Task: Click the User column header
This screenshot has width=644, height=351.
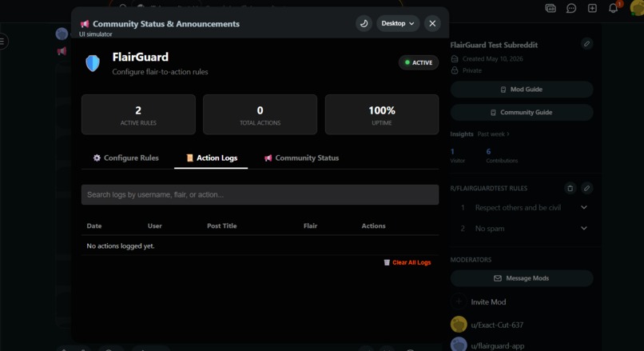Action: (155, 226)
